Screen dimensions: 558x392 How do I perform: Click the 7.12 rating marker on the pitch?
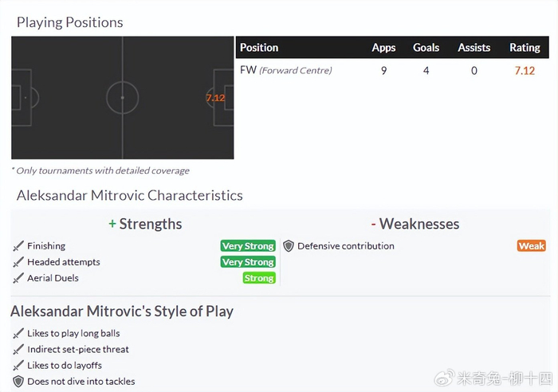coord(215,98)
